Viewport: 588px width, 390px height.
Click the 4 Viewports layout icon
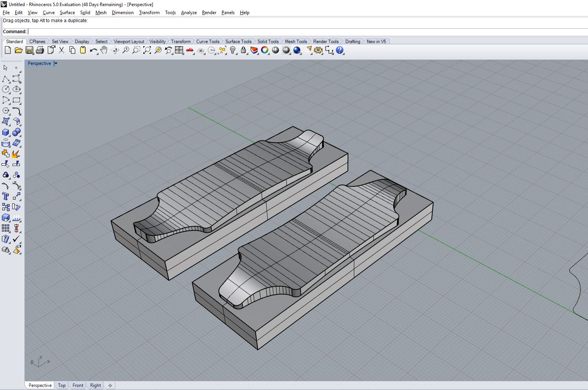(179, 50)
